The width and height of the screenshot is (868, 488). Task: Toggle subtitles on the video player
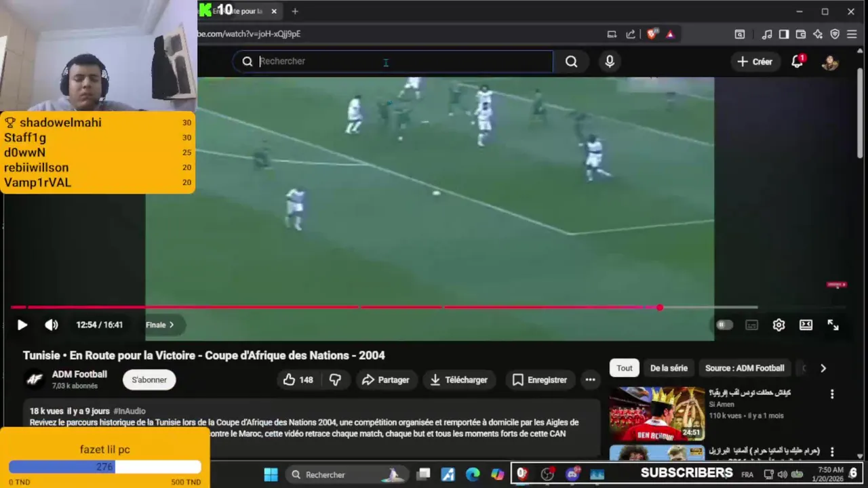(x=751, y=325)
